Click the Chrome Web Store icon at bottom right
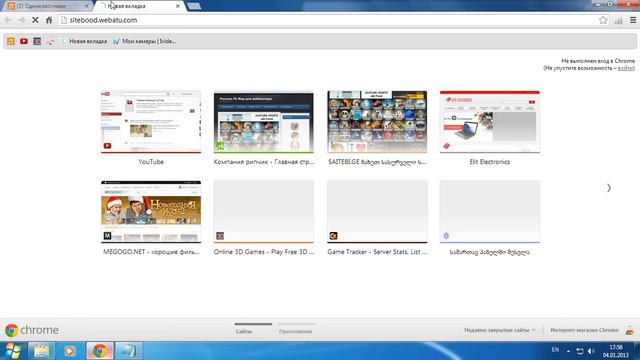 [x=630, y=330]
